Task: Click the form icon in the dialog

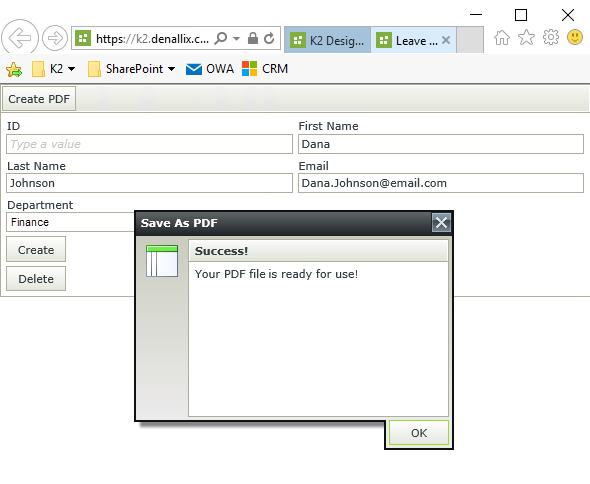Action: (x=162, y=261)
